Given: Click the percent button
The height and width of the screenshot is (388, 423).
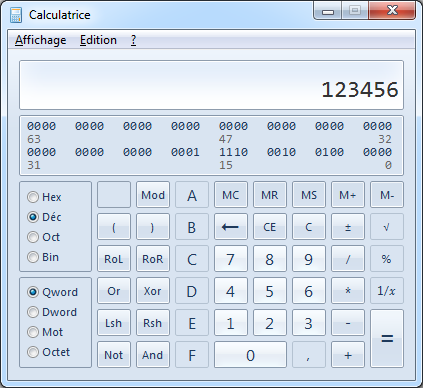Looking at the screenshot, I should click(x=387, y=259).
